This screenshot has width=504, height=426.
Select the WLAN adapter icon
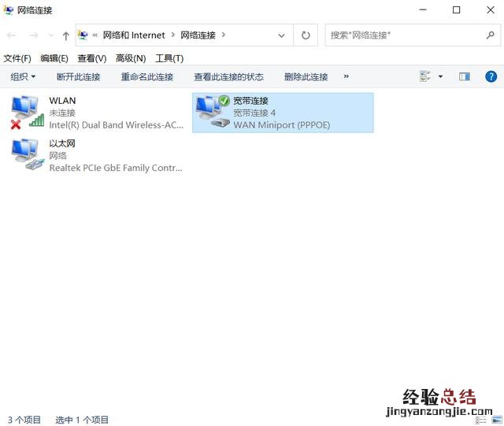pyautogui.click(x=27, y=112)
